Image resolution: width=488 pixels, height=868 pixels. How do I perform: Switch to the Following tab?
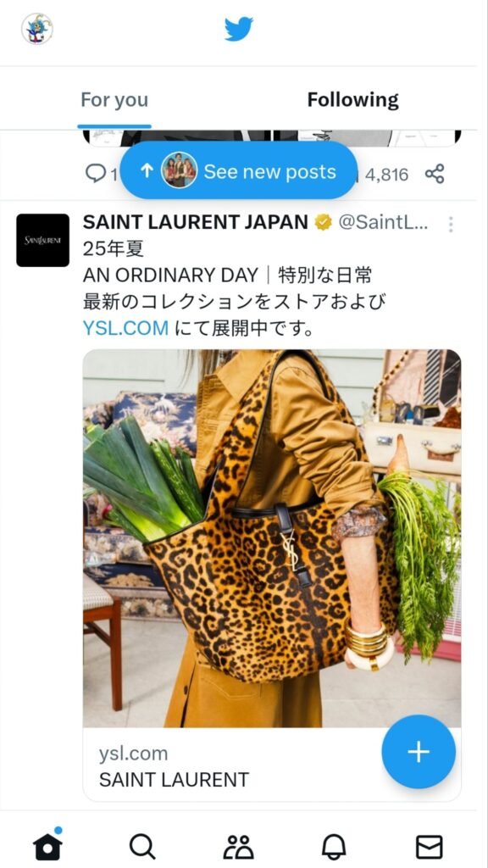click(353, 100)
